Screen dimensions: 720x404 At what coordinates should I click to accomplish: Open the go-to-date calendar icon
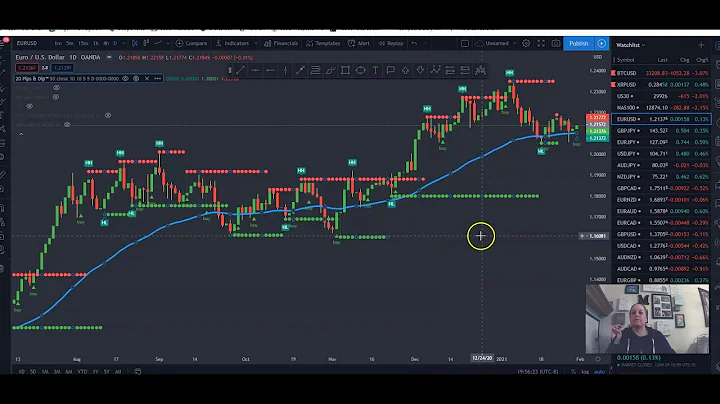(137, 371)
